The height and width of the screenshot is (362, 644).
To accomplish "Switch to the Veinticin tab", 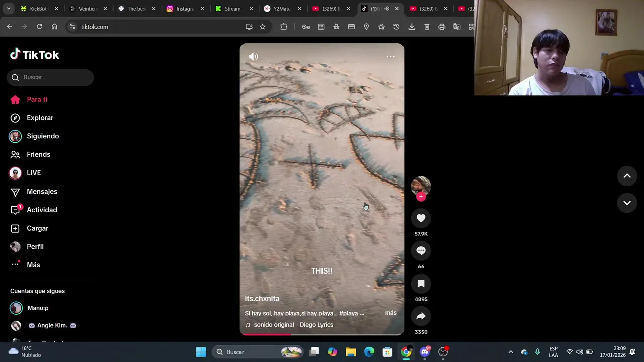I will point(87,9).
